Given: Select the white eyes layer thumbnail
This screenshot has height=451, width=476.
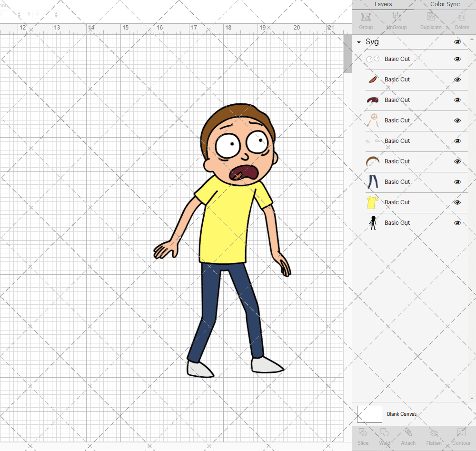Looking at the screenshot, I should (373, 59).
